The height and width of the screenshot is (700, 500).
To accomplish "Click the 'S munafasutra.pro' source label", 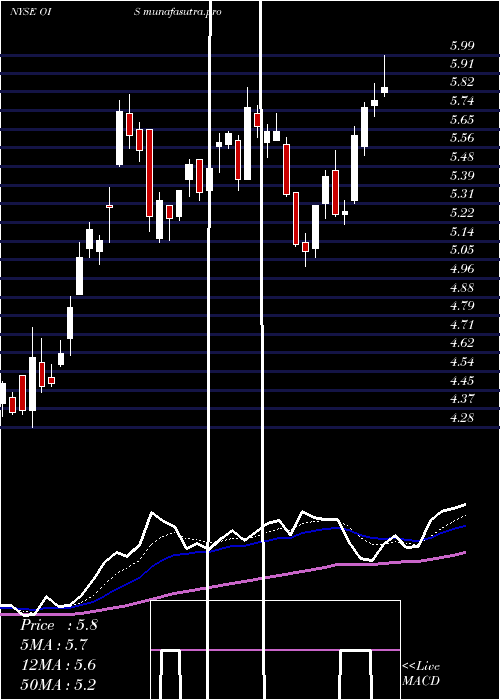I will pyautogui.click(x=178, y=12).
